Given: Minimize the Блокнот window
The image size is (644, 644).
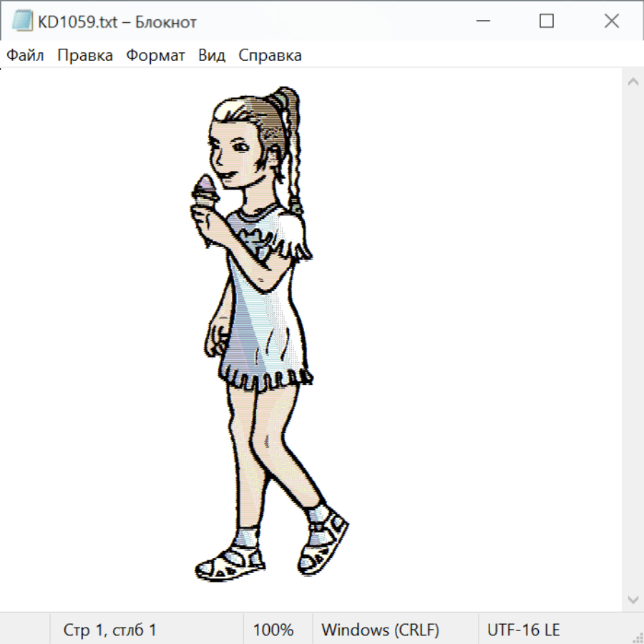Looking at the screenshot, I should [482, 21].
